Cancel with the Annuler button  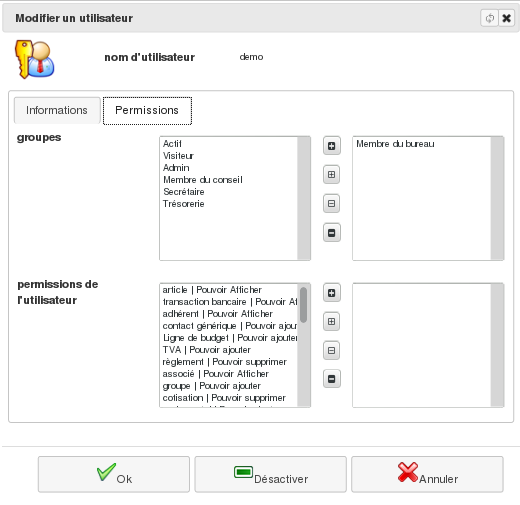tap(427, 474)
